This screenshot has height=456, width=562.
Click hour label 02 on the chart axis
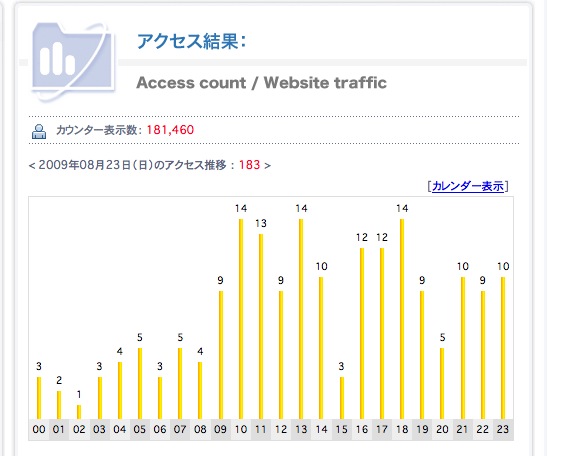point(79,429)
